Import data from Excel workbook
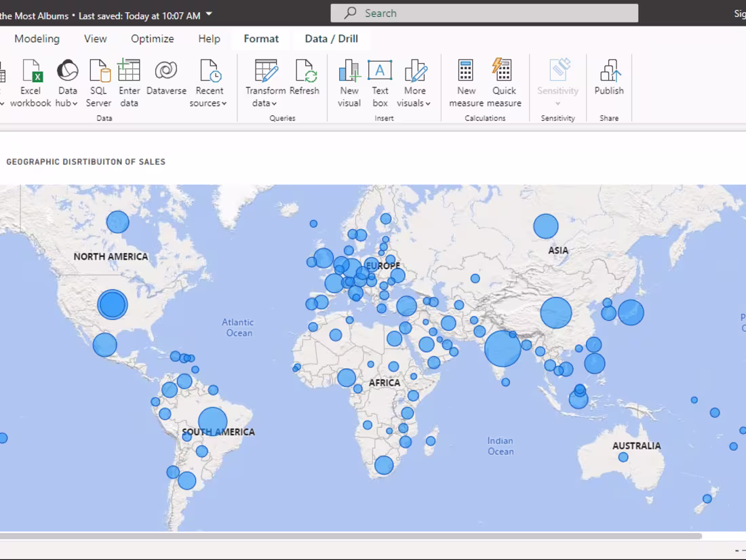This screenshot has height=560, width=746. 31,83
